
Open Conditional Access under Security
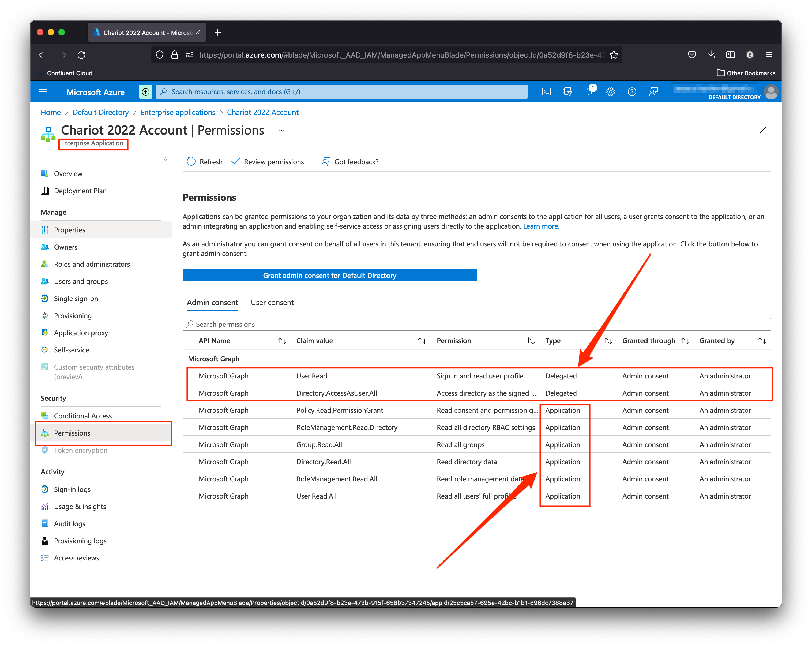83,416
